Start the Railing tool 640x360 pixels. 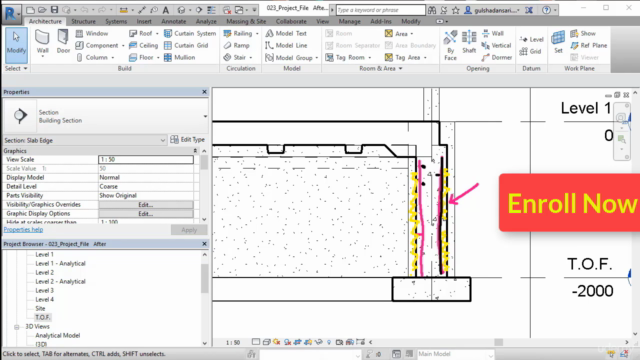click(238, 33)
